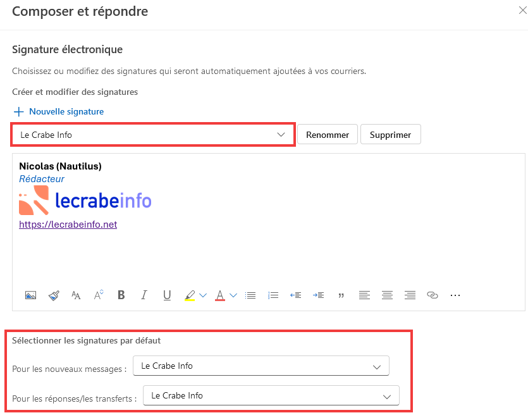This screenshot has height=420, width=528.
Task: Click the Renommer button
Action: [328, 135]
